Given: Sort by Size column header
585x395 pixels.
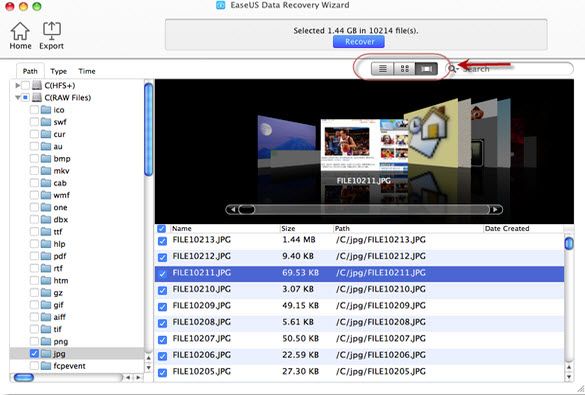Looking at the screenshot, I should (306, 228).
